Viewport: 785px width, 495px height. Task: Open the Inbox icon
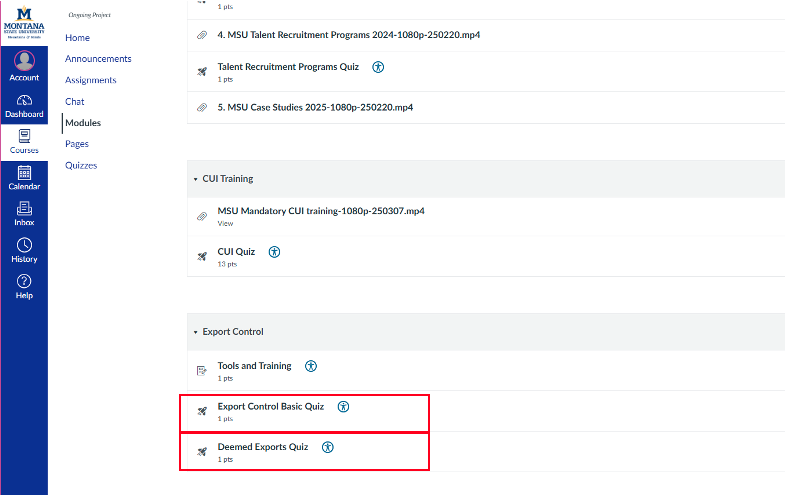tap(24, 208)
